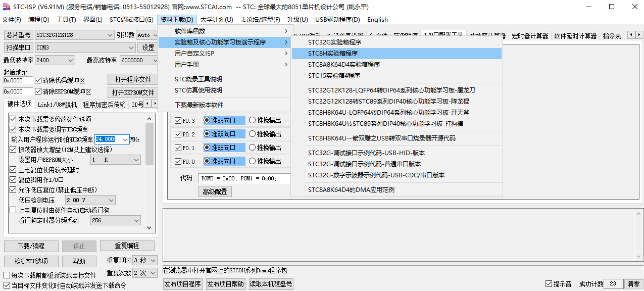Click the 打开程序文件 button

132,80
